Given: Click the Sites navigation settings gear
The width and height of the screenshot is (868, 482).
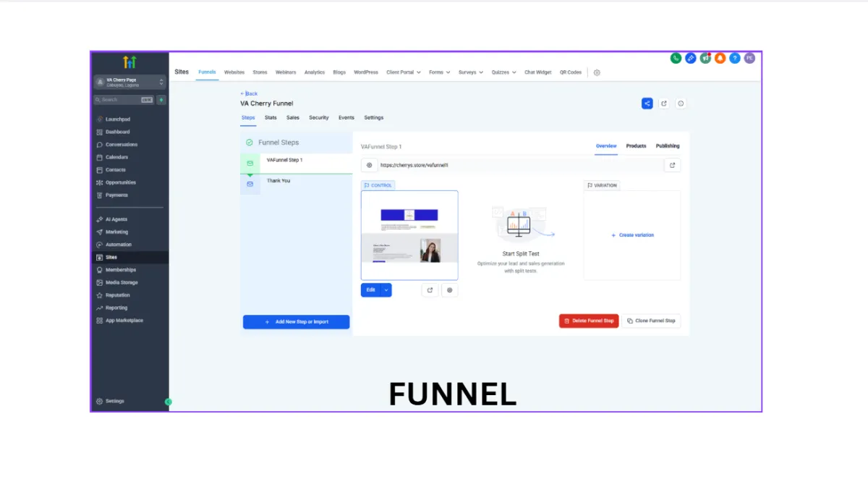Looking at the screenshot, I should pyautogui.click(x=597, y=72).
